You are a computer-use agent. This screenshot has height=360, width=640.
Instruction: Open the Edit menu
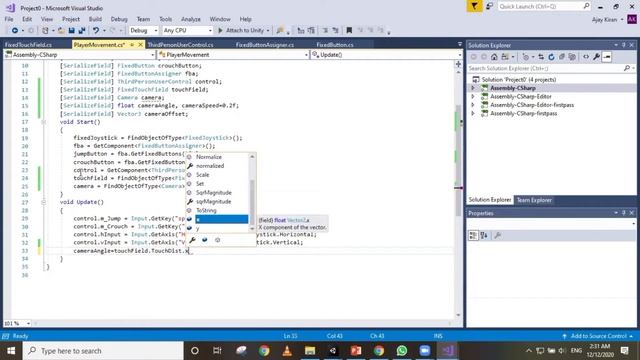pyautogui.click(x=27, y=19)
